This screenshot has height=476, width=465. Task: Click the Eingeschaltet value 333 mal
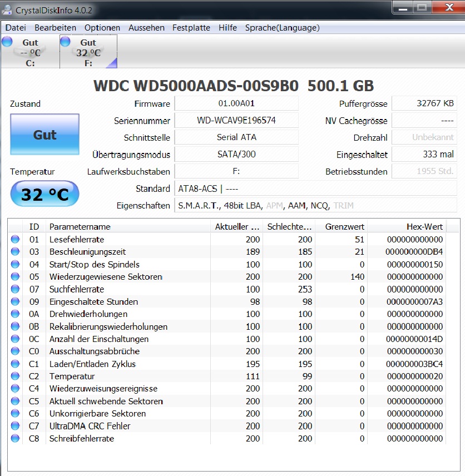[424, 155]
